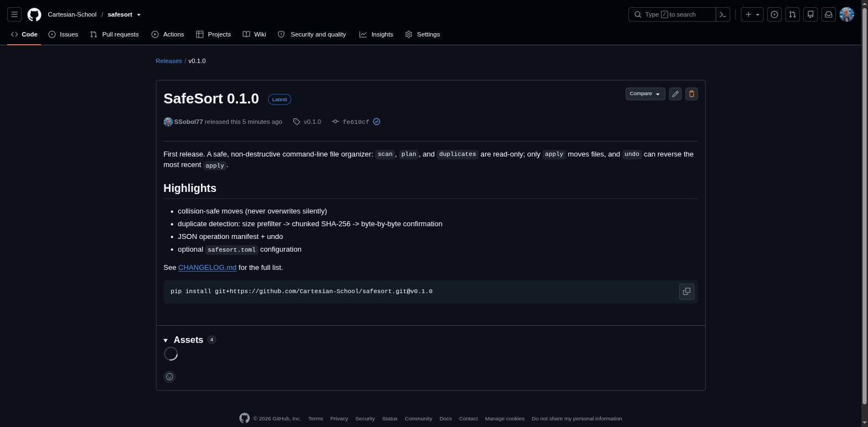This screenshot has height=427, width=868.
Task: Open the global navigation hamburger menu
Action: click(14, 14)
